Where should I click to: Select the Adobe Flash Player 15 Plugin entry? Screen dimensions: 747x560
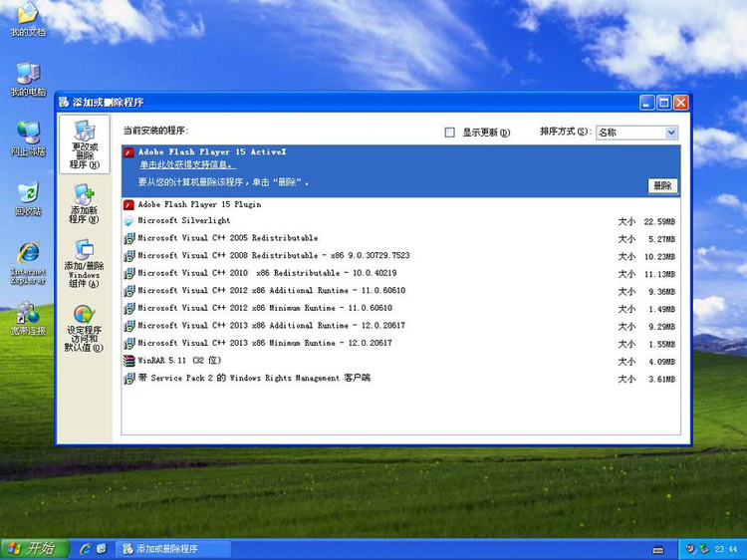(x=400, y=204)
